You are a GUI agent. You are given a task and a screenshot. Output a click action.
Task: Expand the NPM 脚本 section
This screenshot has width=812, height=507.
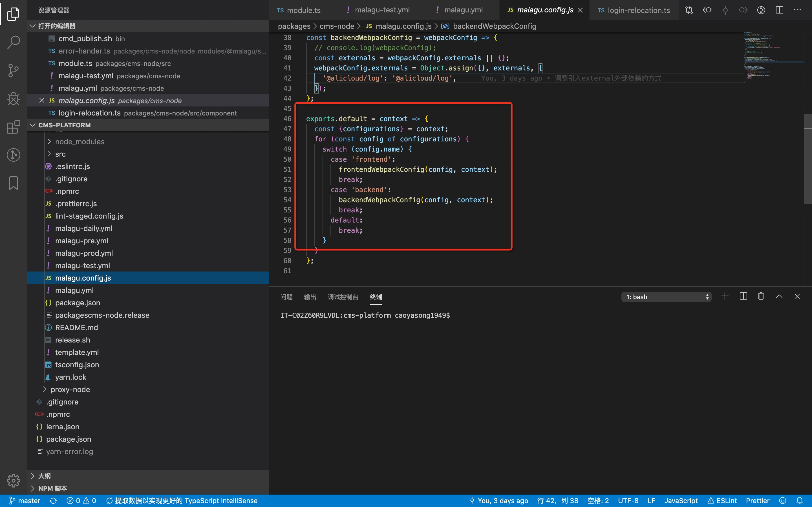click(x=52, y=488)
